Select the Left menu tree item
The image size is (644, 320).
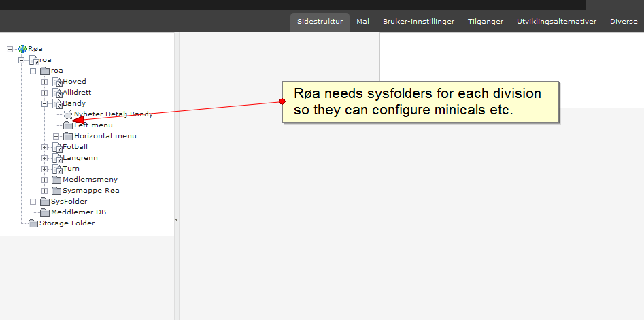93,125
